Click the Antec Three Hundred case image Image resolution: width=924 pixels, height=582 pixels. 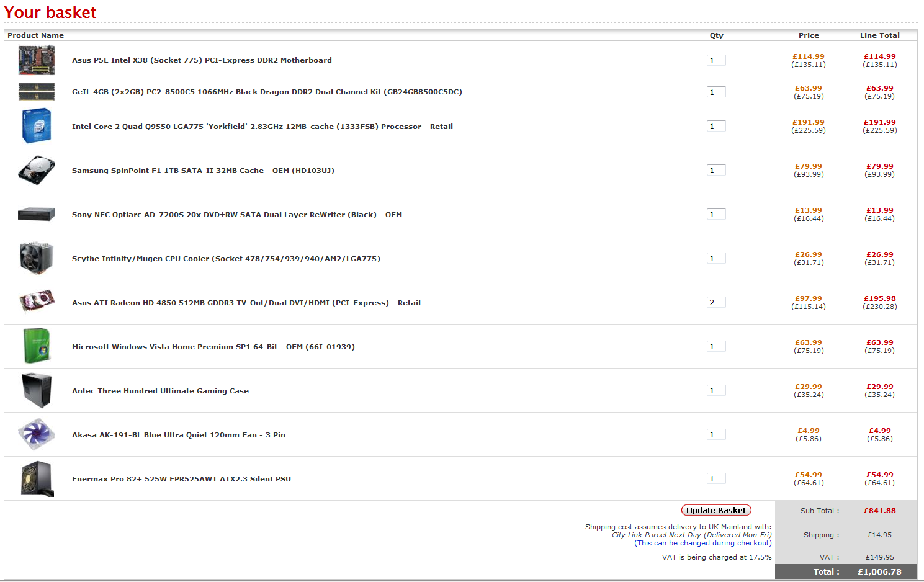37,390
